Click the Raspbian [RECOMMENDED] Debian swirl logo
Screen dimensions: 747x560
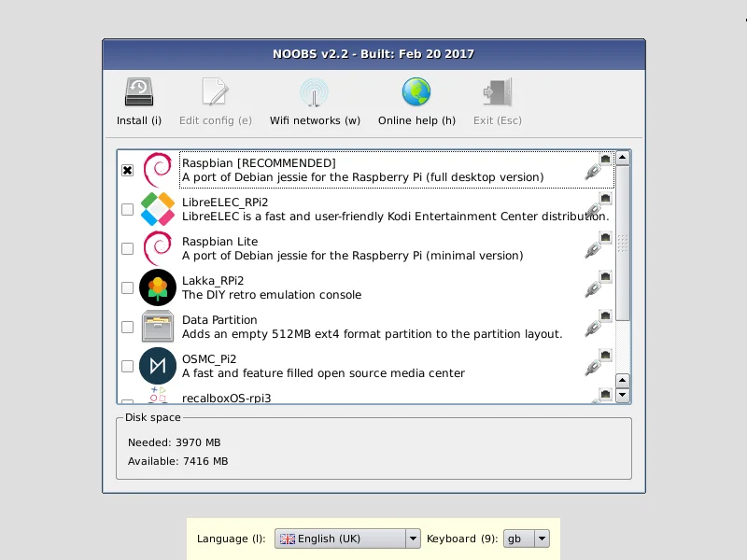coord(158,170)
